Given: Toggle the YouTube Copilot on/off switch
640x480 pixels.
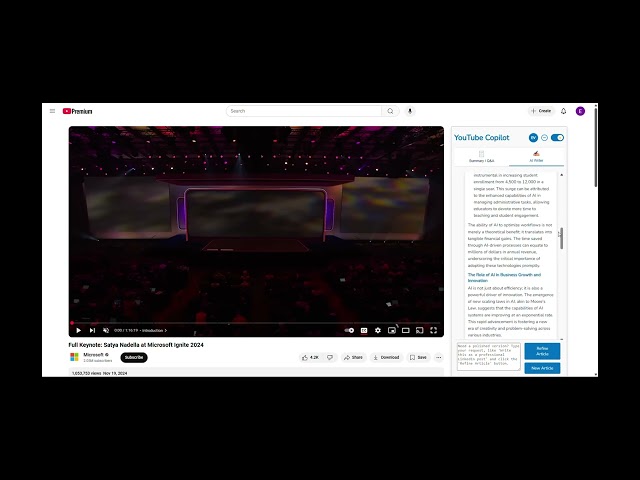Looking at the screenshot, I should click(557, 138).
